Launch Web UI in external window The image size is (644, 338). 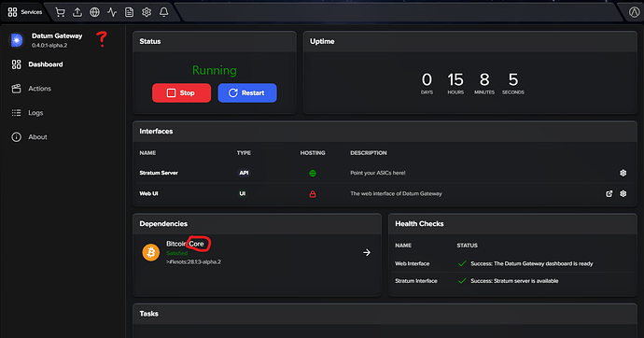tap(609, 193)
